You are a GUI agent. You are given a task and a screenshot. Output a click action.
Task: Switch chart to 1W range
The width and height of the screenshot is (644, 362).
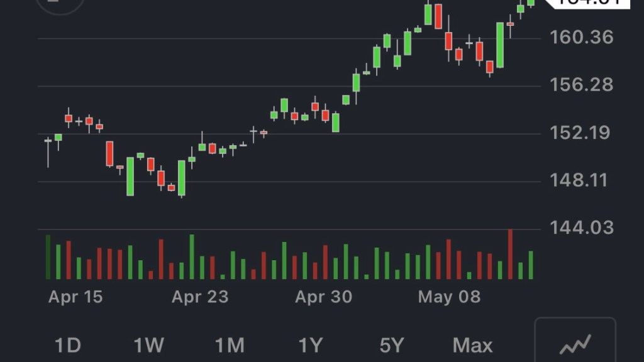[x=149, y=345]
